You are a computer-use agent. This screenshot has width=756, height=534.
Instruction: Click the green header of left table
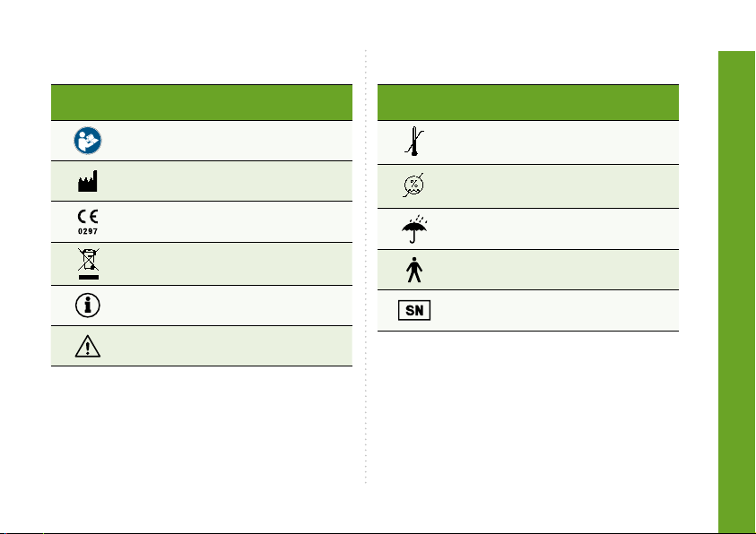pyautogui.click(x=202, y=102)
